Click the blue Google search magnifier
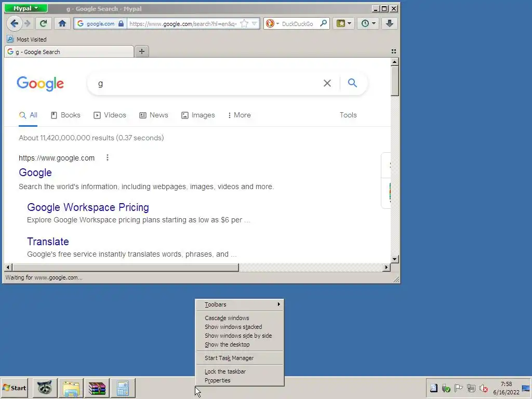532x399 pixels. [353, 83]
